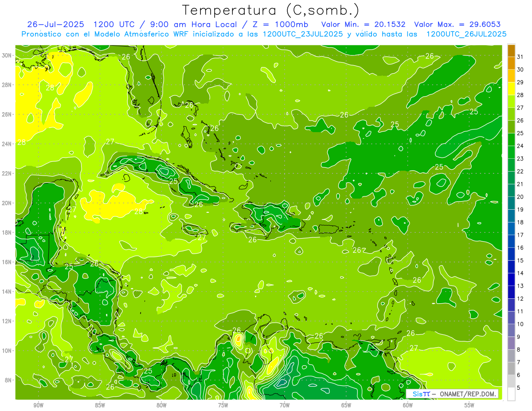Pick the gray color-scale segment between 6 and 7
The width and height of the screenshot is (532, 411).
tap(511, 368)
